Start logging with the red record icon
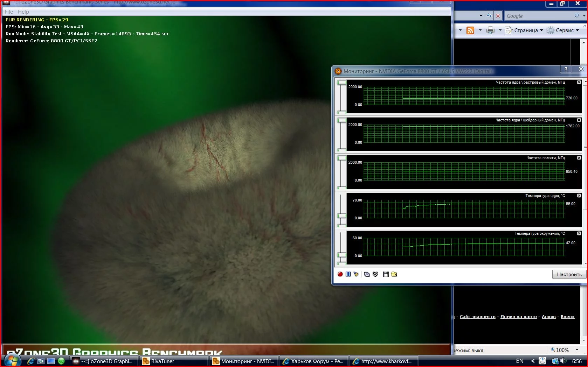Screen dimensions: 588x367 click(x=340, y=274)
